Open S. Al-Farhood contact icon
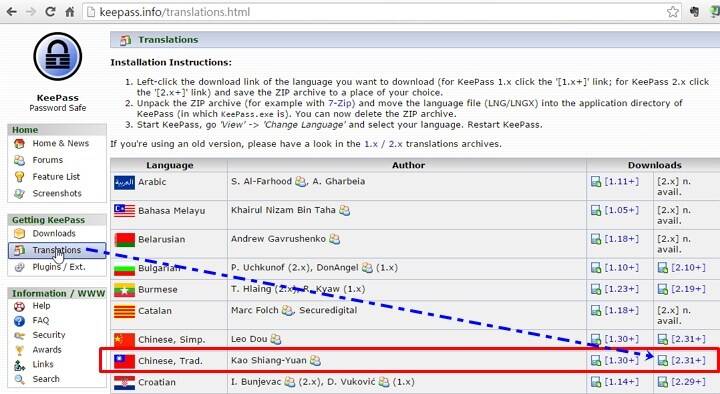720x394 pixels. click(x=301, y=181)
